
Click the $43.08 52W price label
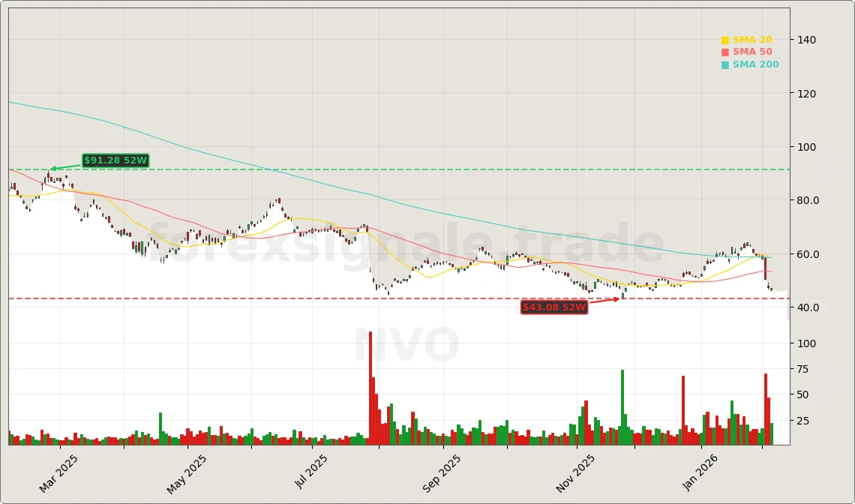tap(555, 307)
